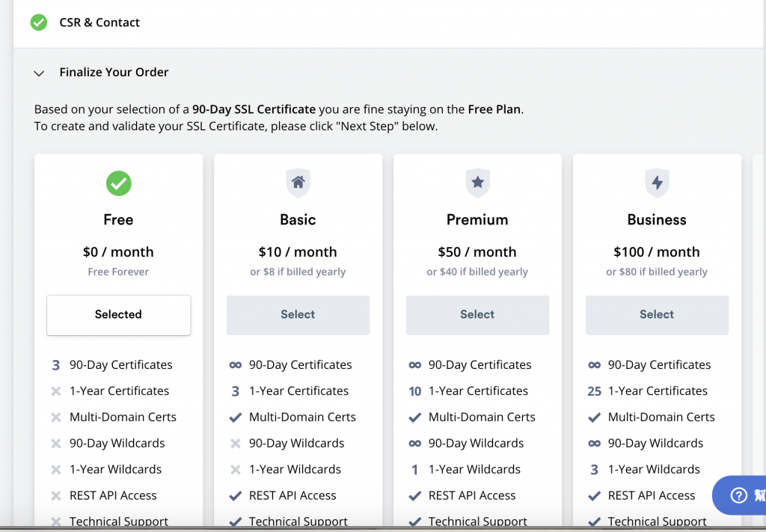Collapse the Finalize Your Order section
The image size is (766, 532).
coord(39,73)
